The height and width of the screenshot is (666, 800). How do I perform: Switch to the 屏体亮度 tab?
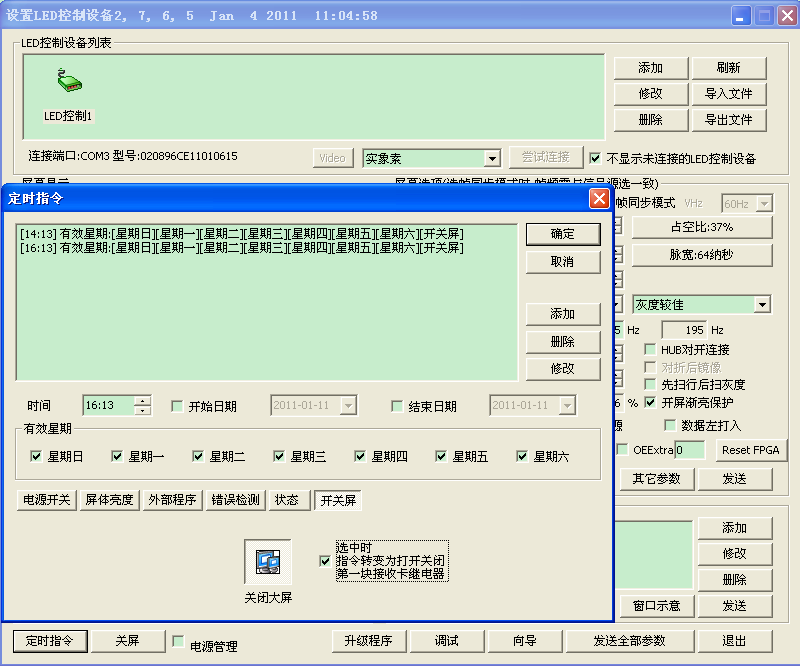point(109,500)
